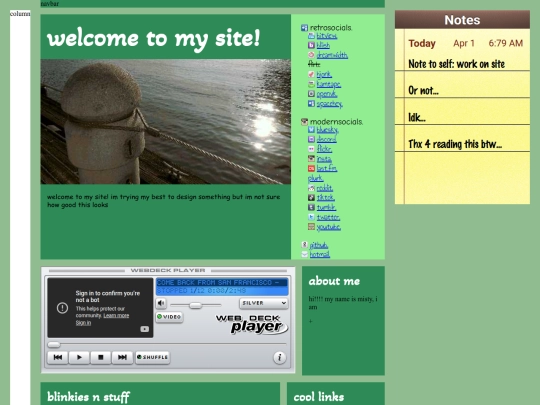Click the twitter bird icon

tap(311, 217)
